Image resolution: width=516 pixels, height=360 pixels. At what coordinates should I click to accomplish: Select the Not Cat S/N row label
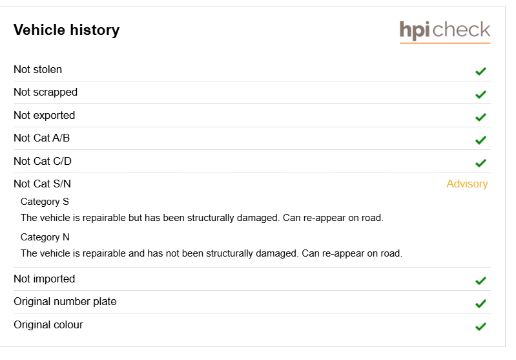(42, 184)
